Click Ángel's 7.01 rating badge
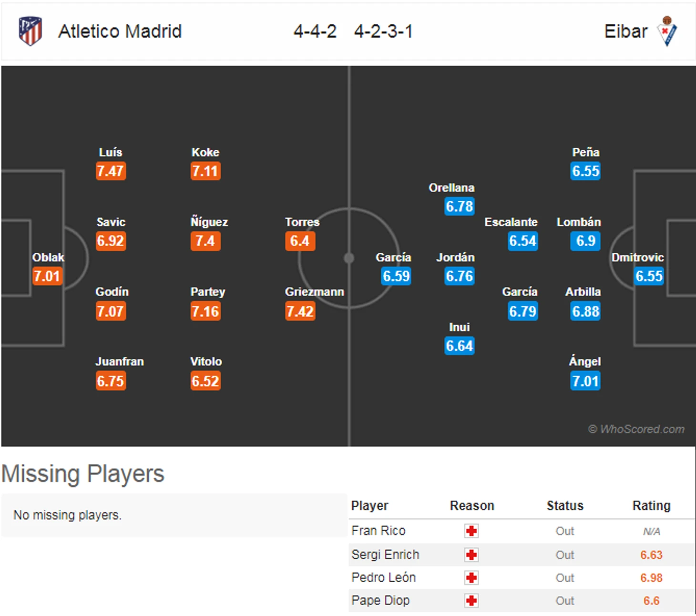696x616 pixels. pos(585,381)
